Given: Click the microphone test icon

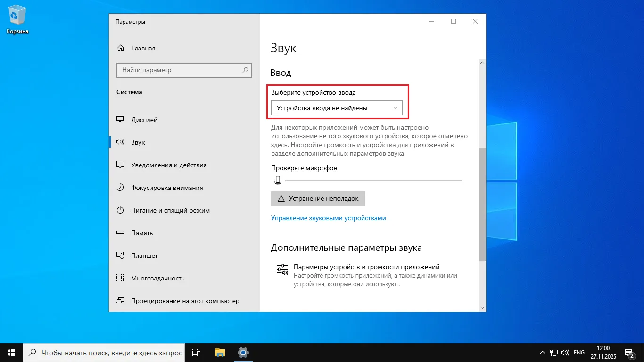Looking at the screenshot, I should [x=278, y=180].
